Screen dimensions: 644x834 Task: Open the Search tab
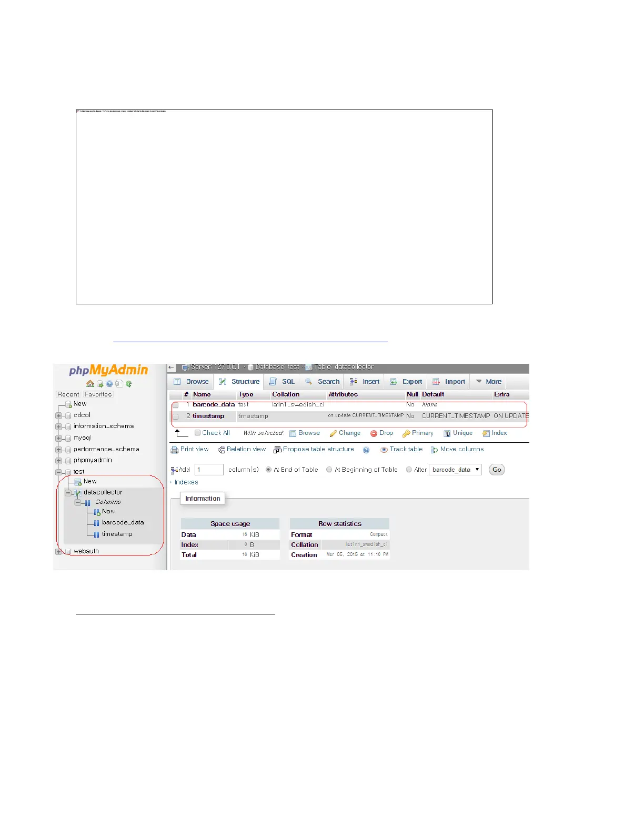323,382
